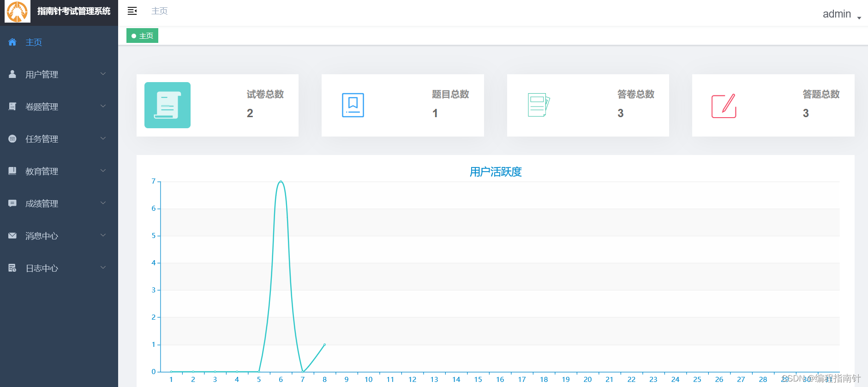The height and width of the screenshot is (387, 868).
Task: Toggle the sidebar collapse hamburger icon
Action: (x=132, y=11)
